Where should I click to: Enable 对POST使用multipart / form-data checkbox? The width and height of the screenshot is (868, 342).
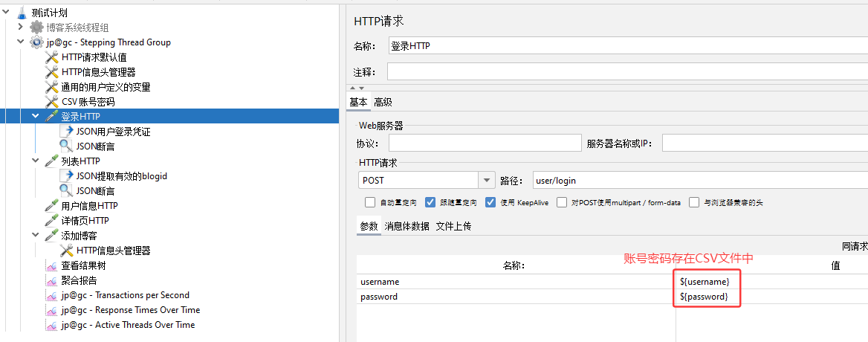pyautogui.click(x=562, y=202)
